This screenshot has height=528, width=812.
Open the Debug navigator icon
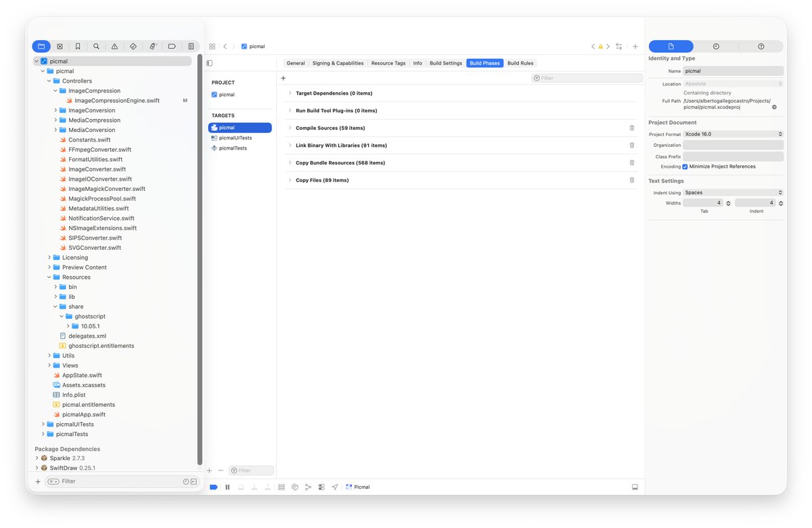pos(153,46)
